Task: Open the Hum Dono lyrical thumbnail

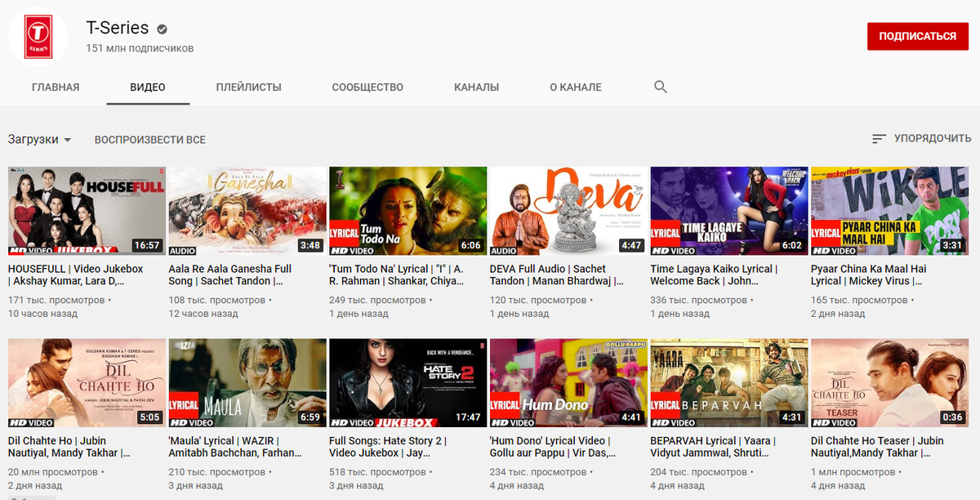Action: 568,383
